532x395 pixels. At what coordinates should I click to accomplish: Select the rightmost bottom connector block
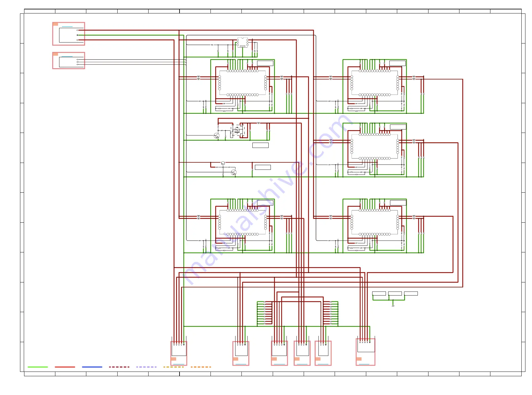[365, 352]
